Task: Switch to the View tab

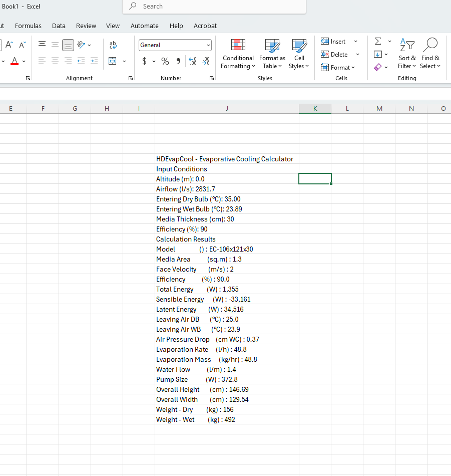Action: click(x=113, y=26)
